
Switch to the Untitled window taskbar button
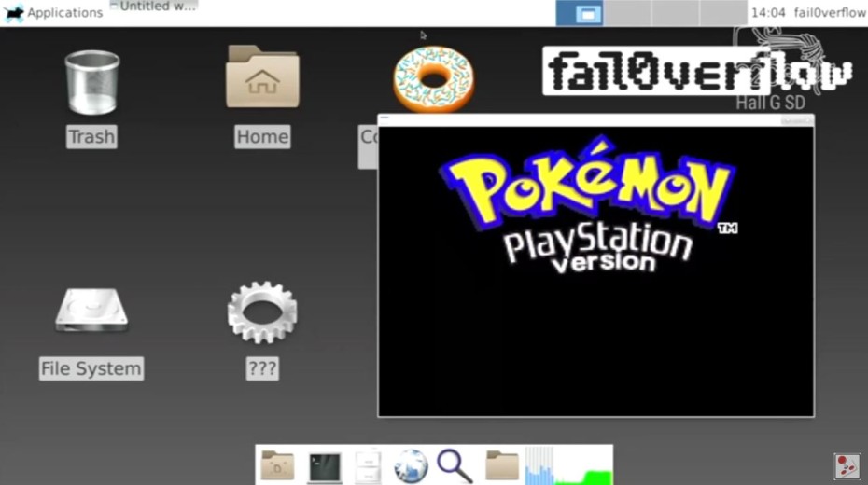[154, 7]
